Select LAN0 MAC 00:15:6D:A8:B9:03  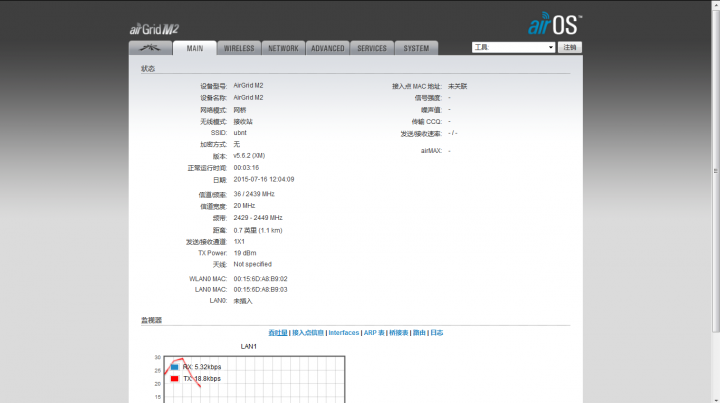[x=260, y=290]
